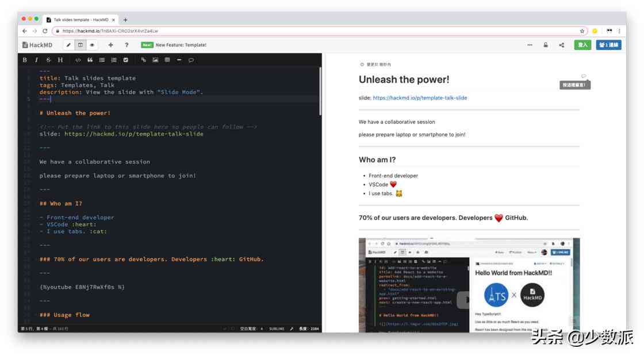Click the line and column indicator
Image resolution: width=644 pixels, height=356 pixels.
click(44, 328)
